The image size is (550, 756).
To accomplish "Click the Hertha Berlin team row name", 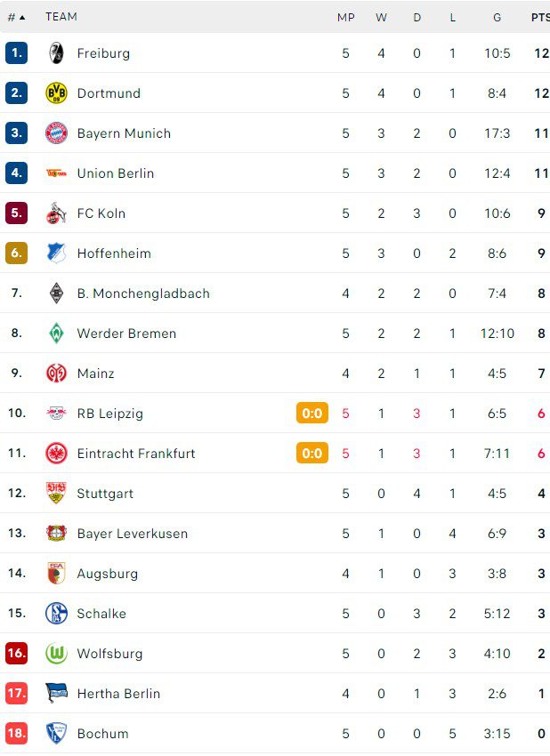I will click(118, 694).
